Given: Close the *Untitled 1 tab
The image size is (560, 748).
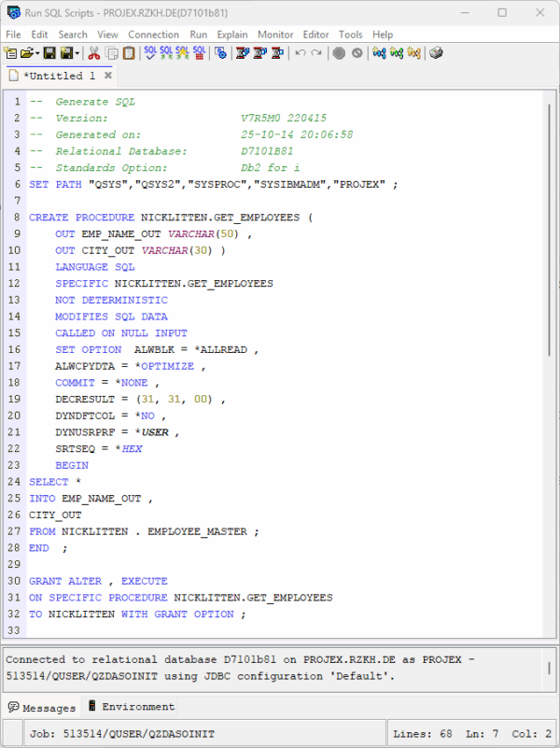Looking at the screenshot, I should point(108,76).
